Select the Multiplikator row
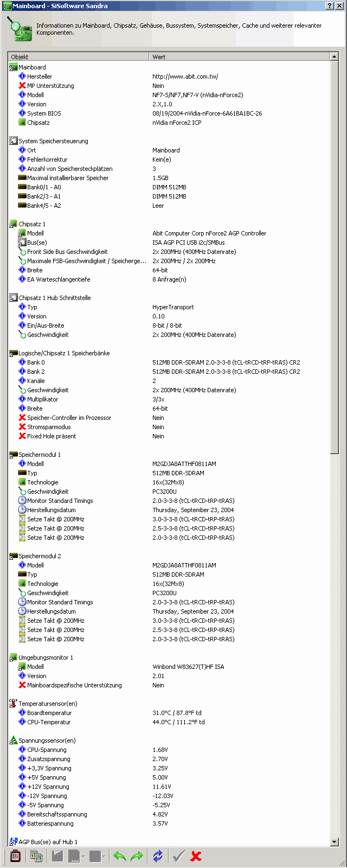The width and height of the screenshot is (347, 868). click(169, 399)
